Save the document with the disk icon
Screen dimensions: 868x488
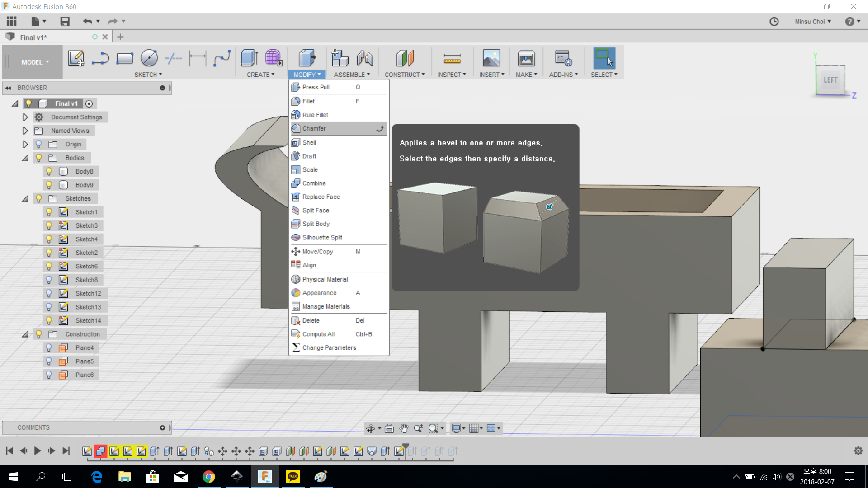[65, 21]
